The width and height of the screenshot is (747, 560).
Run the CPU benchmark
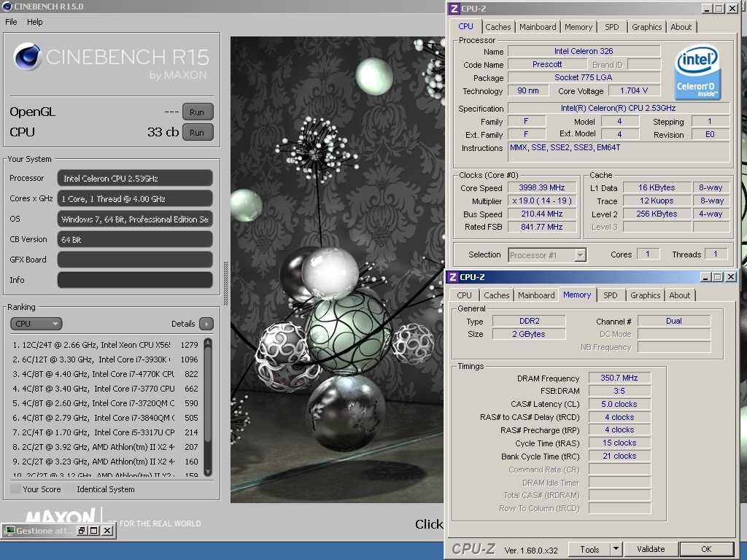(197, 133)
